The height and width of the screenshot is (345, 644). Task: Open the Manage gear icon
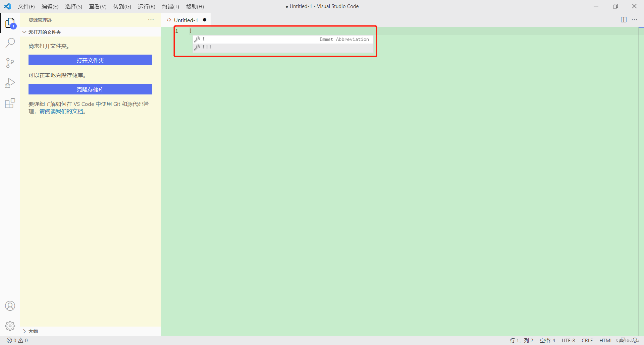(10, 326)
